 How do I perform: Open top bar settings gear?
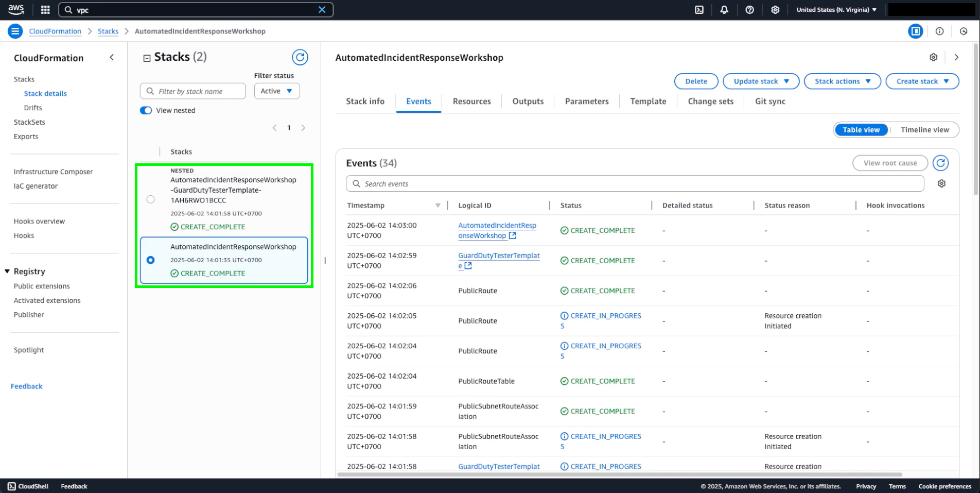pyautogui.click(x=775, y=10)
